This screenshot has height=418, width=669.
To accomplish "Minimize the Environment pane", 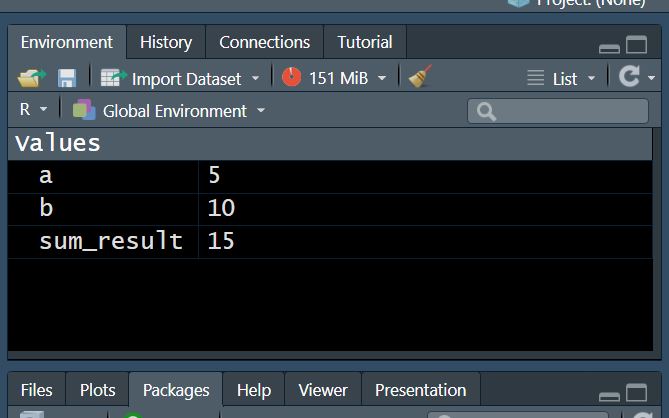I will [x=609, y=48].
